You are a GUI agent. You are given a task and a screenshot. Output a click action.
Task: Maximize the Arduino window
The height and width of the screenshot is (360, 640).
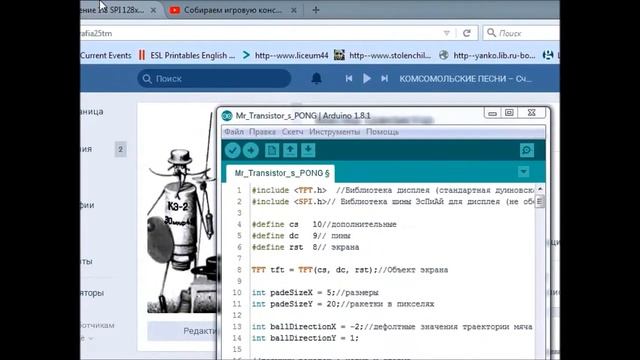click(509, 113)
